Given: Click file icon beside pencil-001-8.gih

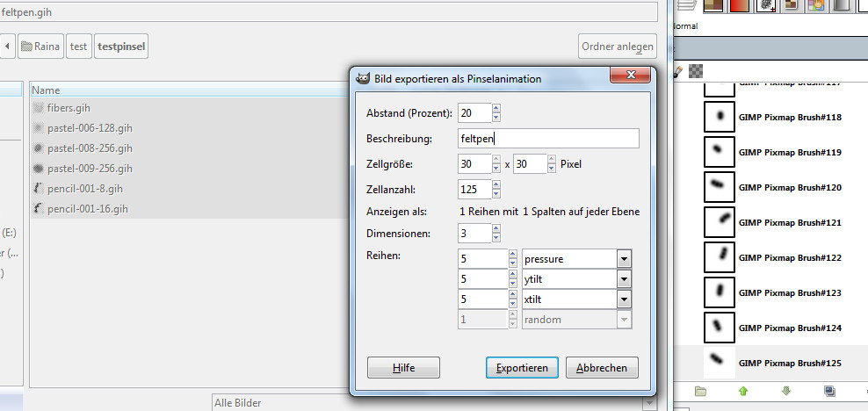Looking at the screenshot, I should 38,189.
